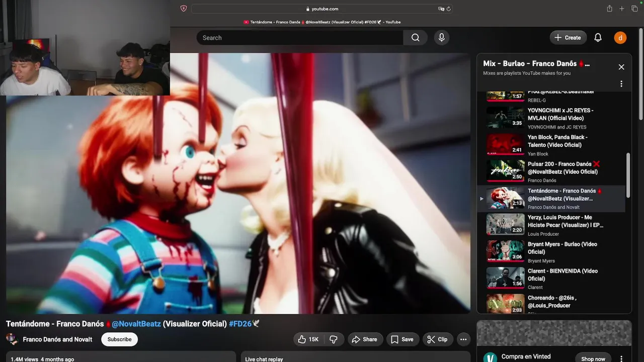Close the Mix playlist panel
644x362 pixels.
point(621,67)
